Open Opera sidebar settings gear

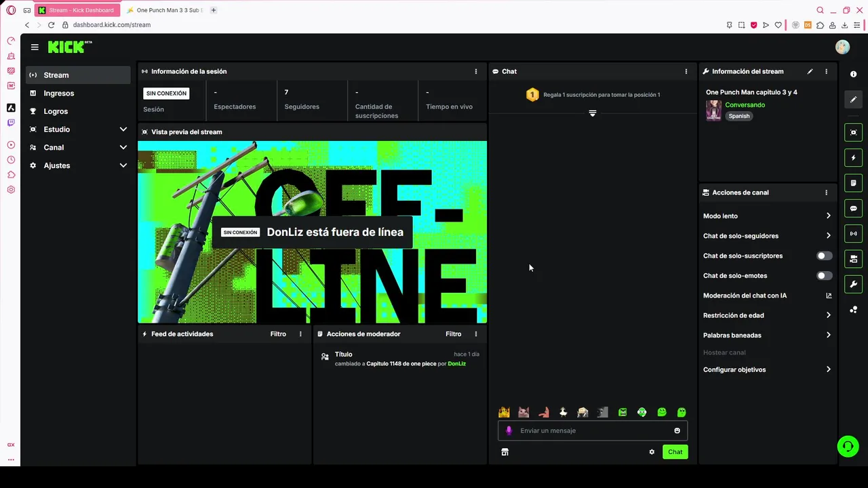tap(11, 190)
